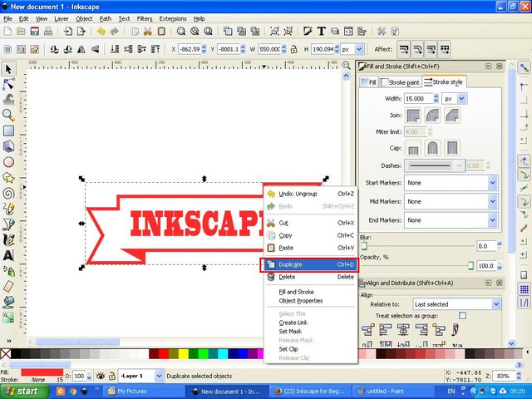Toggle current layer lock icon
This screenshot has width=532, height=399.
pyautogui.click(x=111, y=376)
